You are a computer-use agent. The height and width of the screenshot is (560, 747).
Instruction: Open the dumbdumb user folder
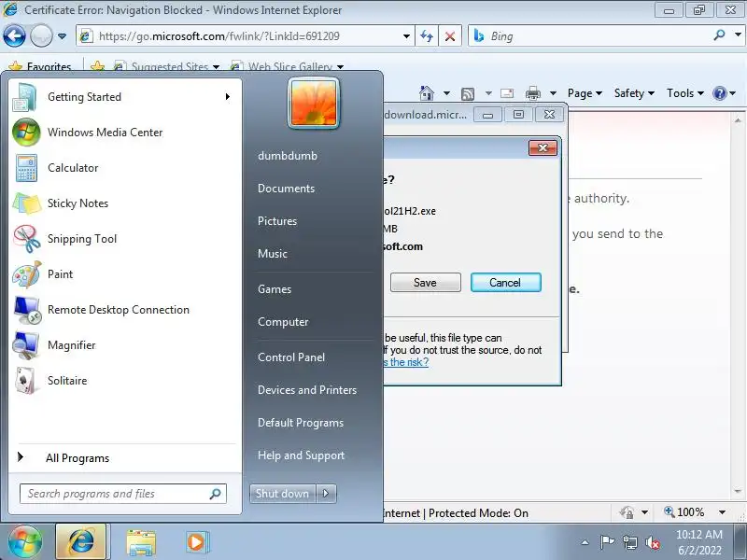pyautogui.click(x=288, y=156)
